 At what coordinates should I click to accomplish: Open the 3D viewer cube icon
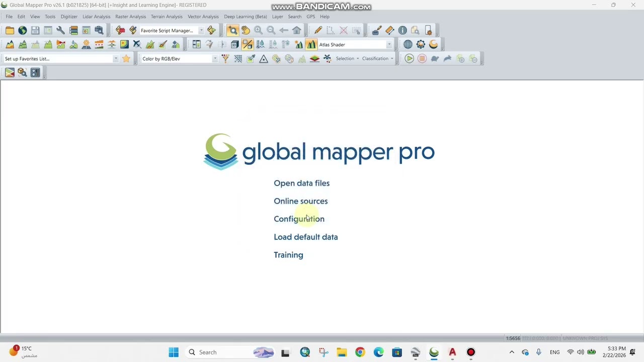[235, 45]
